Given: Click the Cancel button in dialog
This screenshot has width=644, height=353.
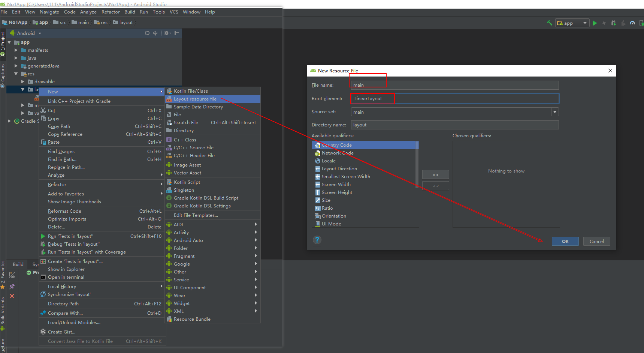Looking at the screenshot, I should (596, 241).
